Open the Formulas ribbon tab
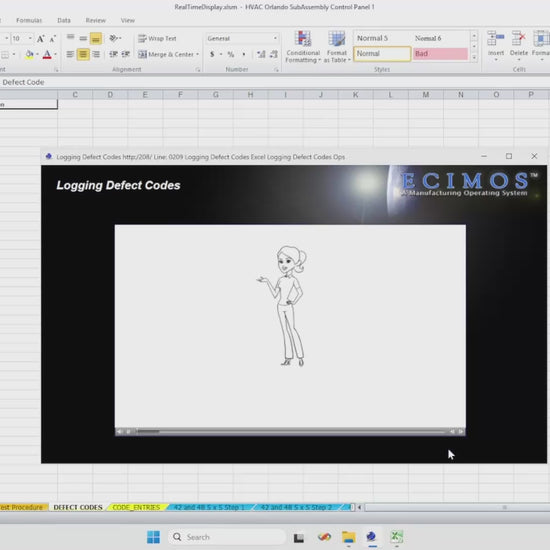550x550 pixels. (29, 20)
